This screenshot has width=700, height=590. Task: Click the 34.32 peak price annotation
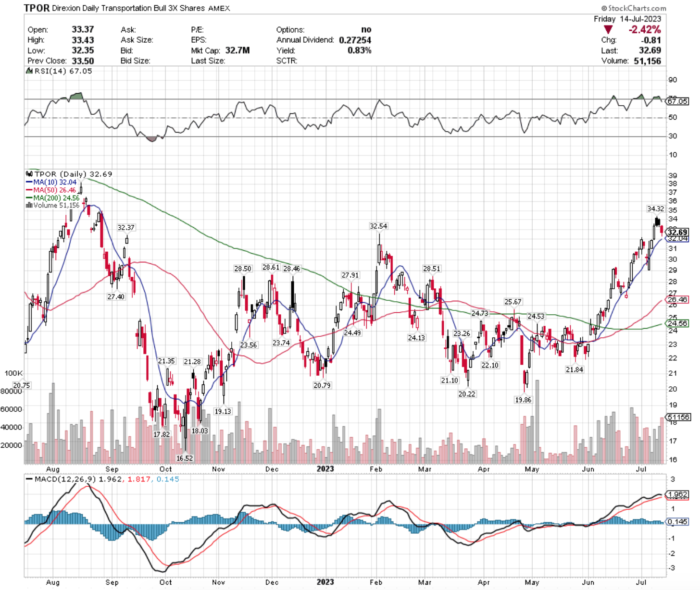(x=656, y=209)
